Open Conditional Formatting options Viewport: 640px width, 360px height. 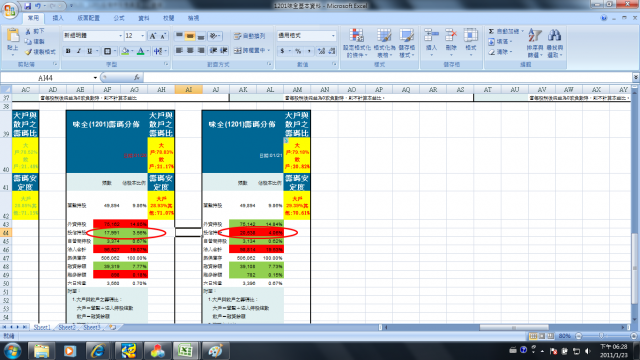pyautogui.click(x=357, y=42)
